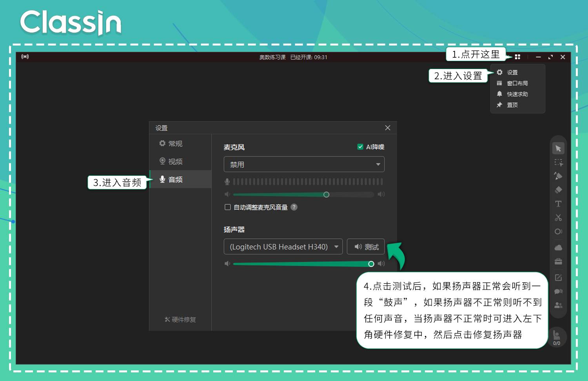The image size is (588, 381).
Task: Open the roster people list
Action: click(x=558, y=305)
